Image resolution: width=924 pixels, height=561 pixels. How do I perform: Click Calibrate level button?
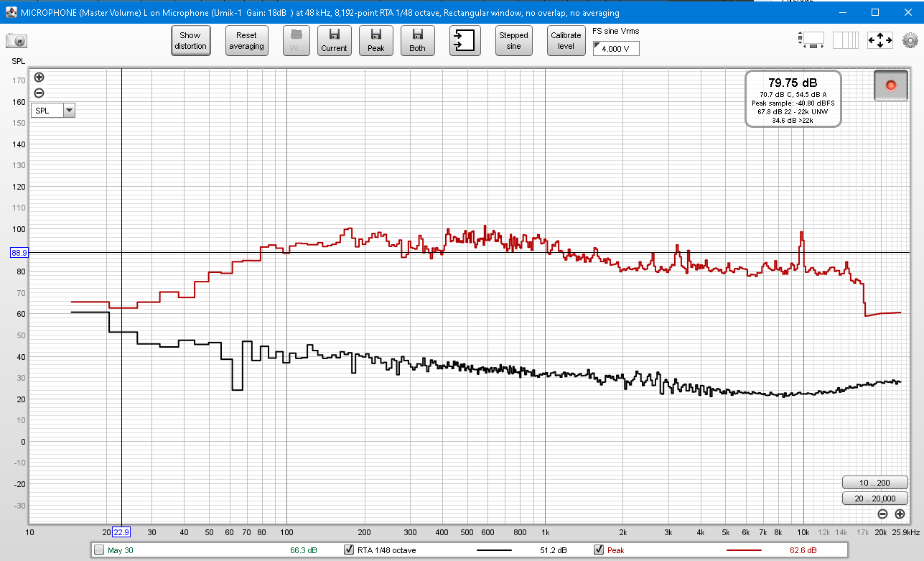566,41
